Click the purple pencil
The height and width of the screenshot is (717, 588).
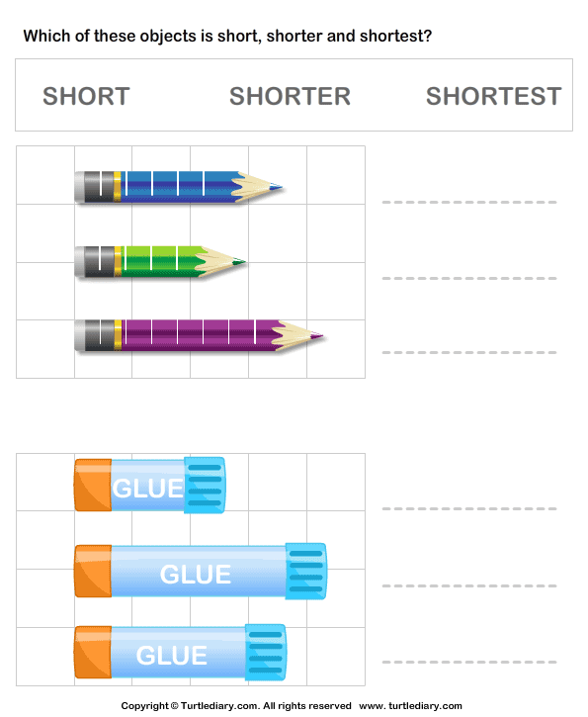200,335
